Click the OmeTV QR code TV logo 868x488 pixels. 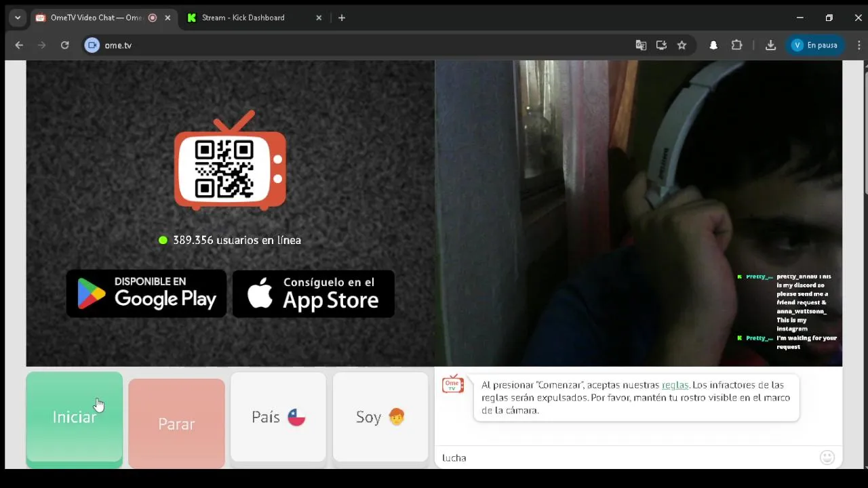pyautogui.click(x=230, y=161)
